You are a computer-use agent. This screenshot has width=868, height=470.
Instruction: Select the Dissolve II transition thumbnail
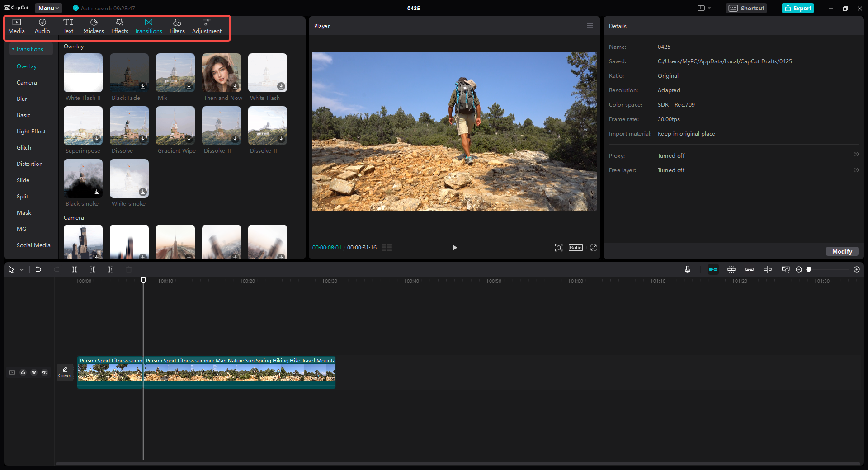(x=221, y=126)
